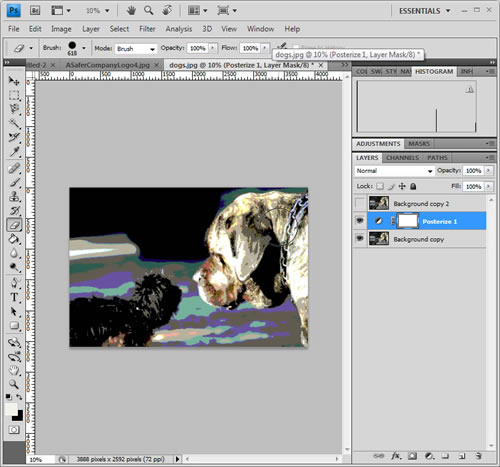Click the Posterize 1 layer mask thumbnail
Screen dimensions: 500x467
point(408,221)
